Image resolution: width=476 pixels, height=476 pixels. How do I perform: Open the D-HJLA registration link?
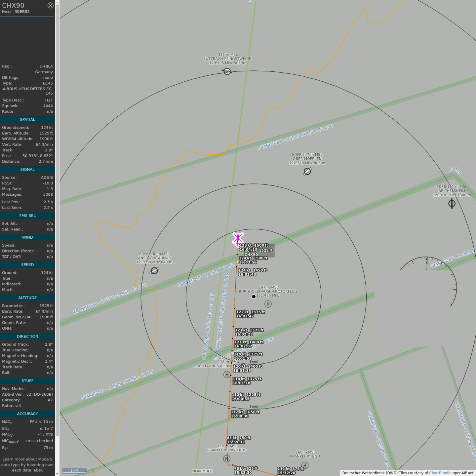(46, 66)
